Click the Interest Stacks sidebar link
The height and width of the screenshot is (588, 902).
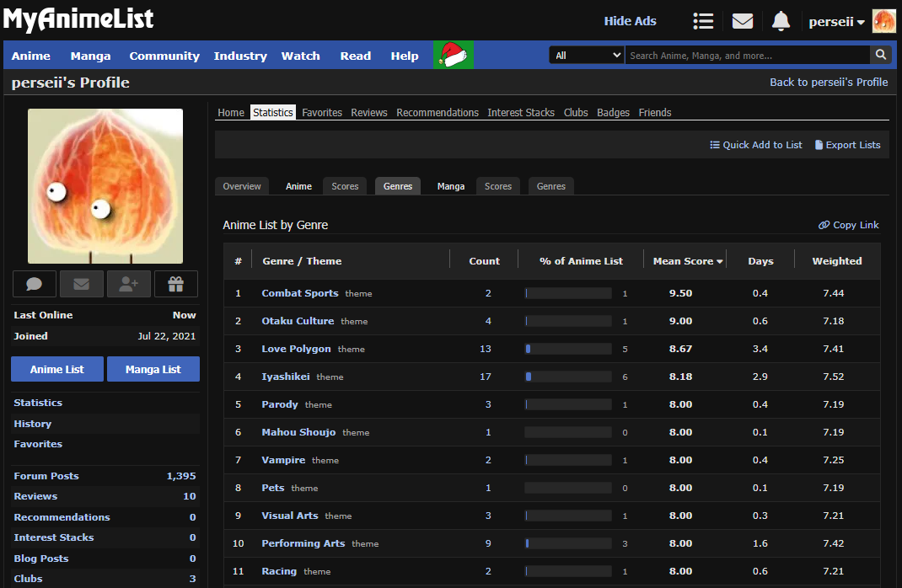point(53,537)
